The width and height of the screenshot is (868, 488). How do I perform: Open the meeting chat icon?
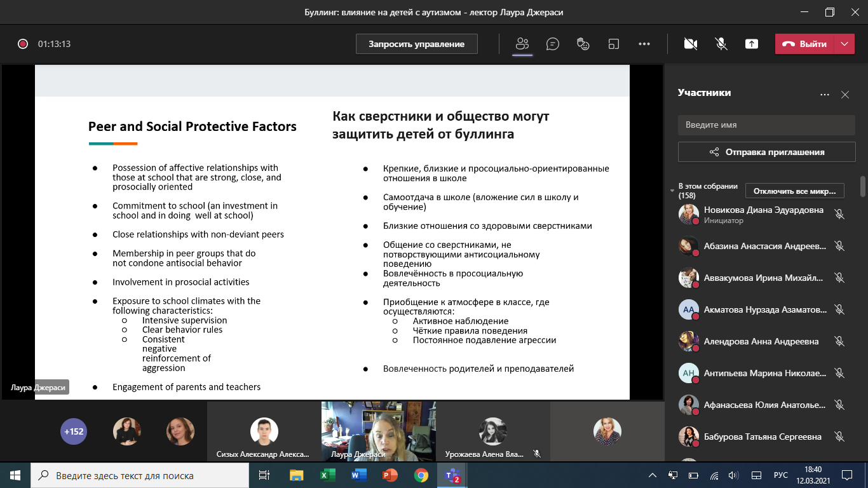point(553,44)
